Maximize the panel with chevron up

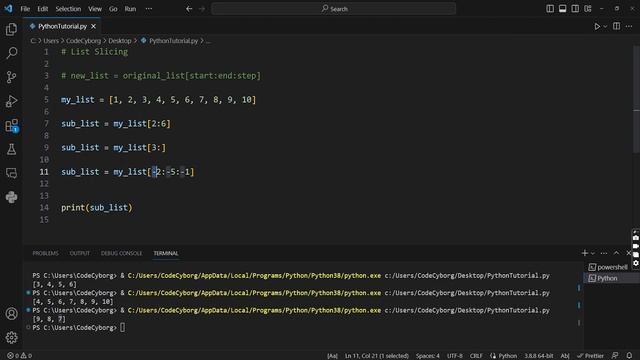point(616,253)
